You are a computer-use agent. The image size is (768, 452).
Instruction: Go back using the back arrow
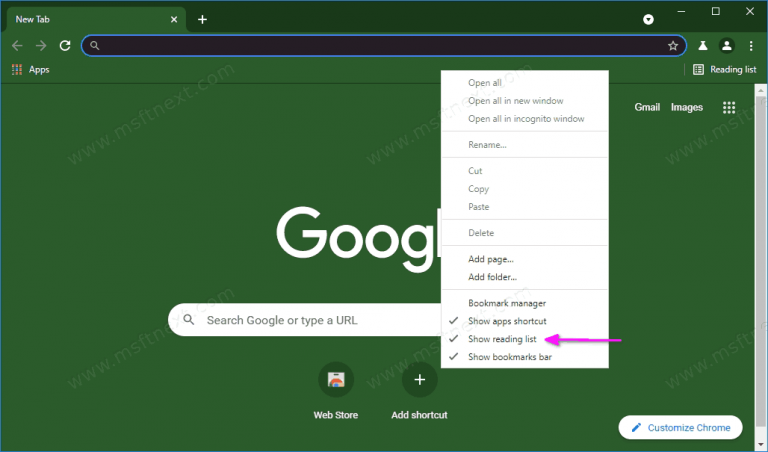pyautogui.click(x=17, y=46)
